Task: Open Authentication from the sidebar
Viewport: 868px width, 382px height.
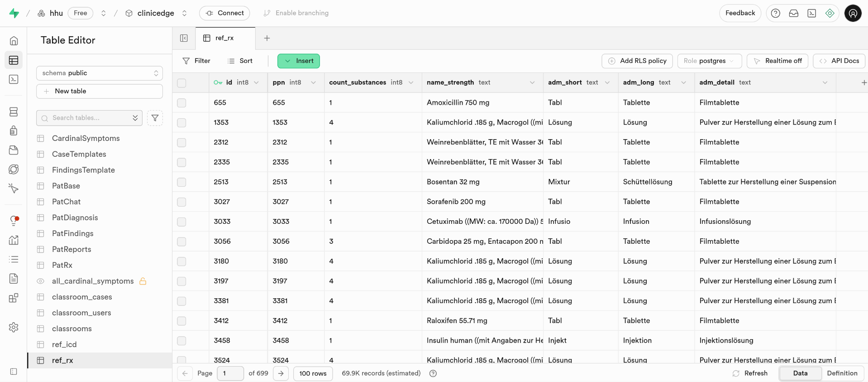Action: pos(14,131)
